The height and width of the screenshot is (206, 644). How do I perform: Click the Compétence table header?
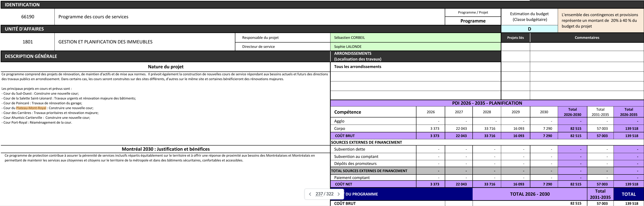pos(348,112)
